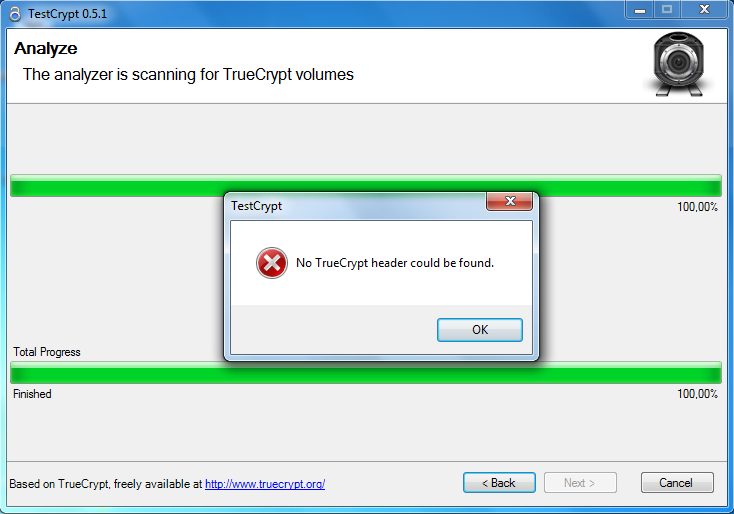Image resolution: width=734 pixels, height=514 pixels.
Task: Click the Analyze heading text
Action: coord(45,49)
